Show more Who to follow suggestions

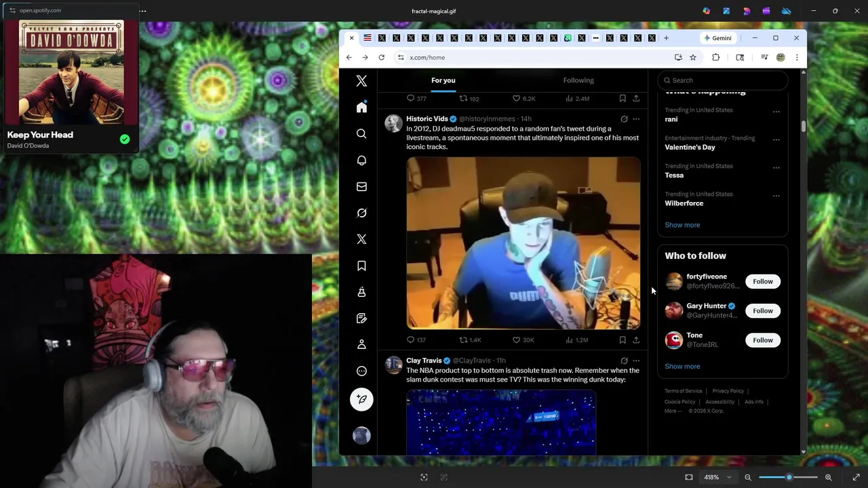point(682,367)
